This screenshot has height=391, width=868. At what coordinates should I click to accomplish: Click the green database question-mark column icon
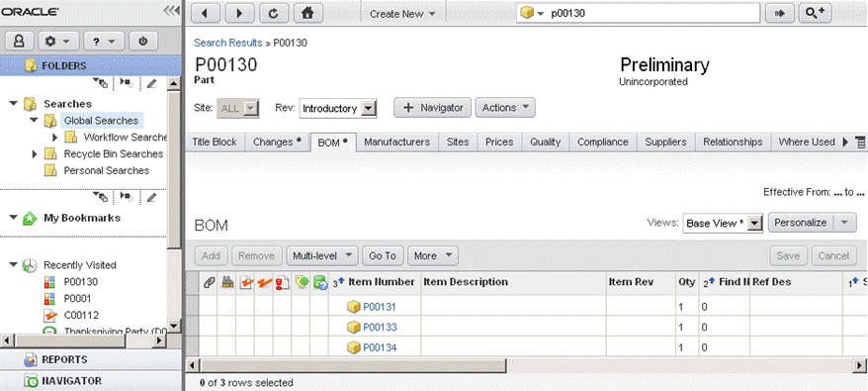320,282
